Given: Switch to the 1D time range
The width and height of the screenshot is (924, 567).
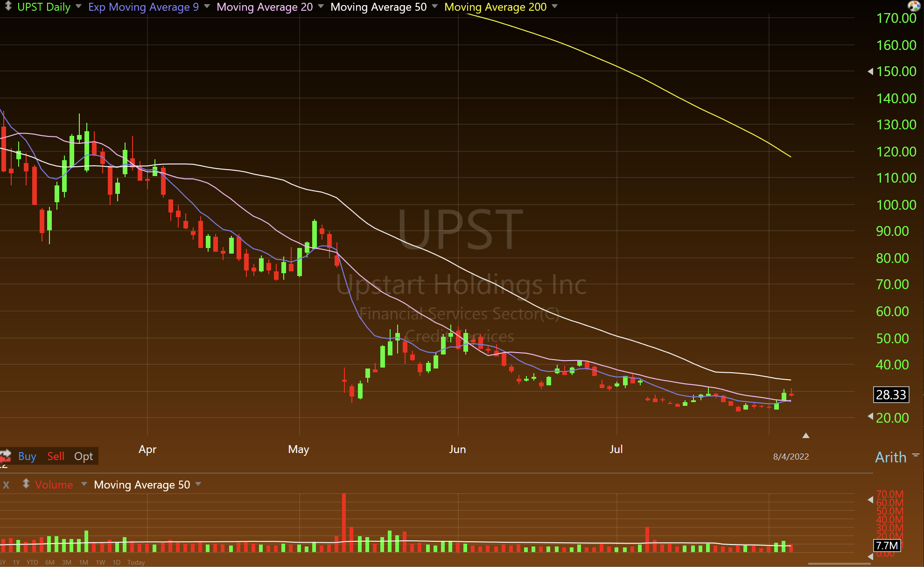Looking at the screenshot, I should point(117,562).
